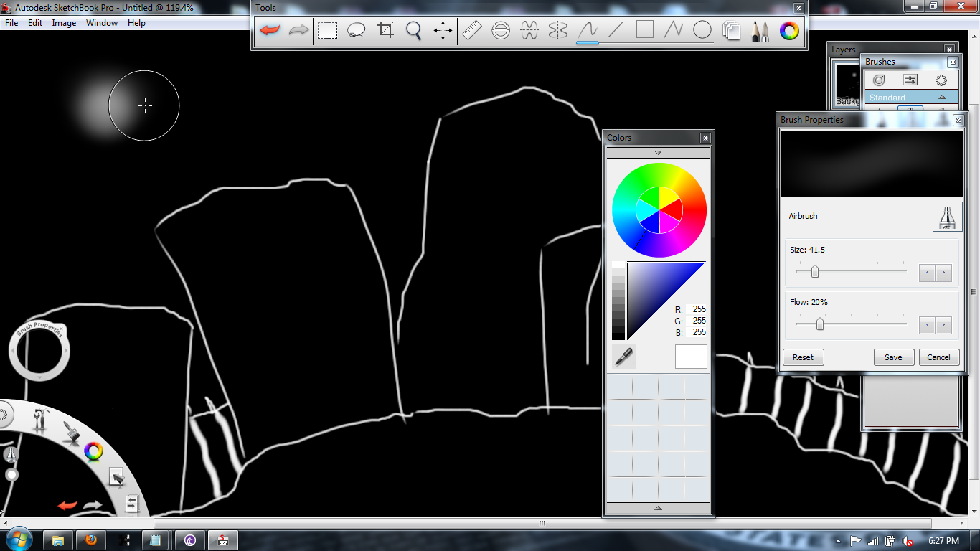Open hammer and wrench tools in lagoon
This screenshot has width=980, height=551.
41,420
